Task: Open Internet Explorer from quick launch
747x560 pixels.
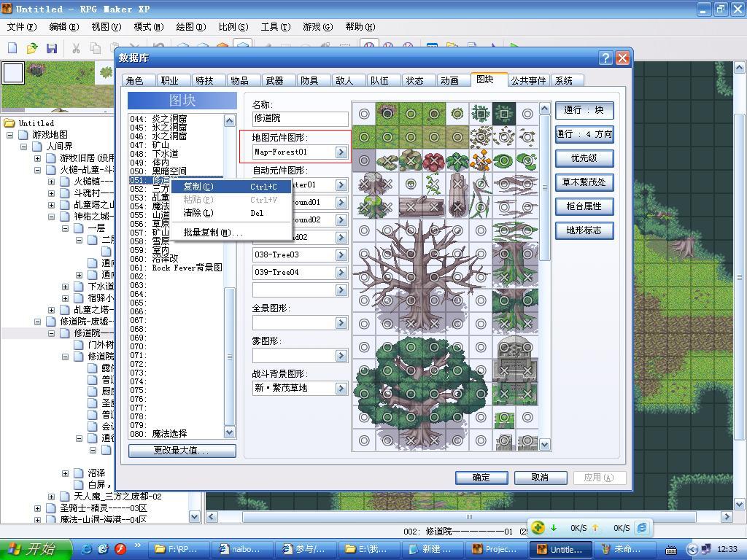Action: (x=87, y=549)
